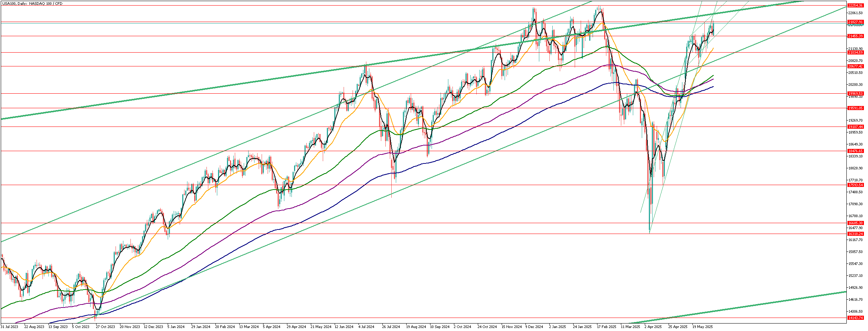
Task: Click the 18028.90 price scale value
Action: coord(856,168)
